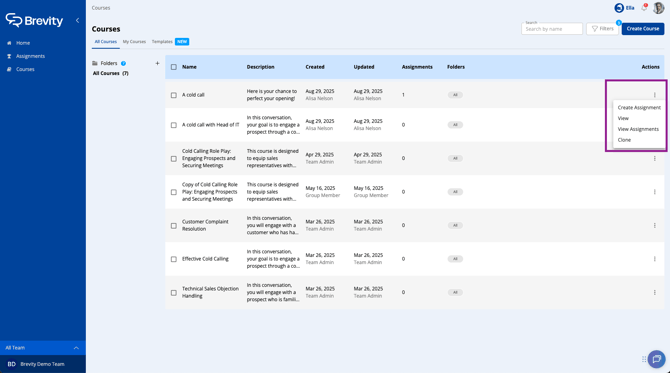Open the A cold call course name
This screenshot has width=670, height=373.
click(x=193, y=95)
